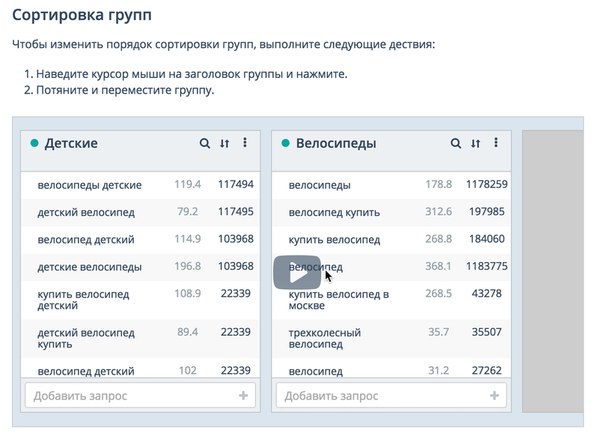This screenshot has width=604, height=436.
Task: Click sort icon in Велосипеды group
Action: 476,144
